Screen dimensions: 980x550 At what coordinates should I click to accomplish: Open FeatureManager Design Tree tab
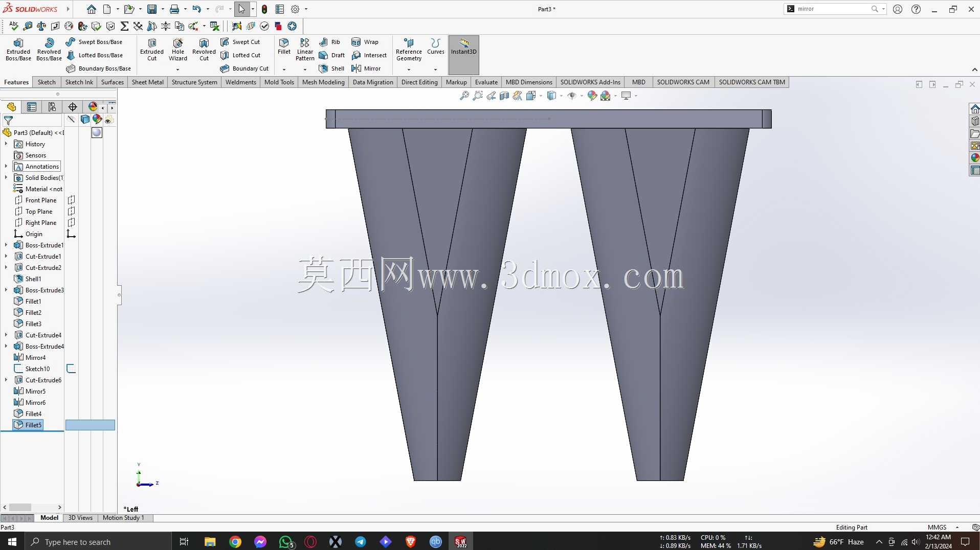pos(11,107)
